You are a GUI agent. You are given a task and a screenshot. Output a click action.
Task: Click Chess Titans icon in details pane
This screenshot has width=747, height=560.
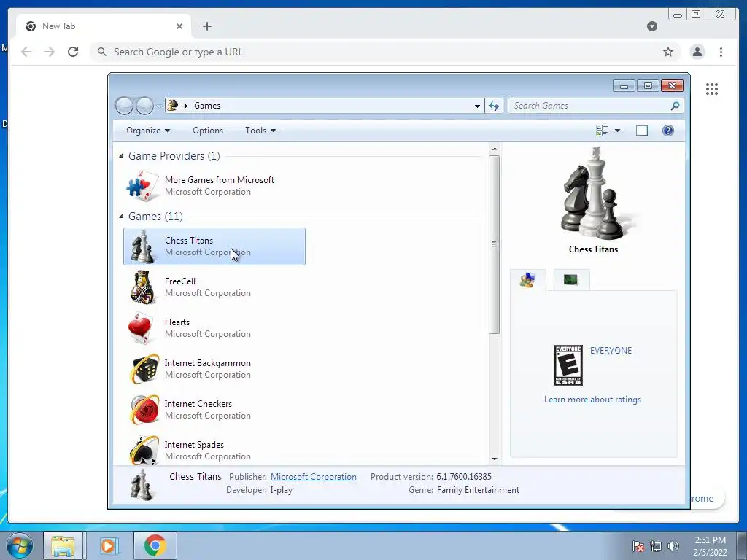pos(142,485)
